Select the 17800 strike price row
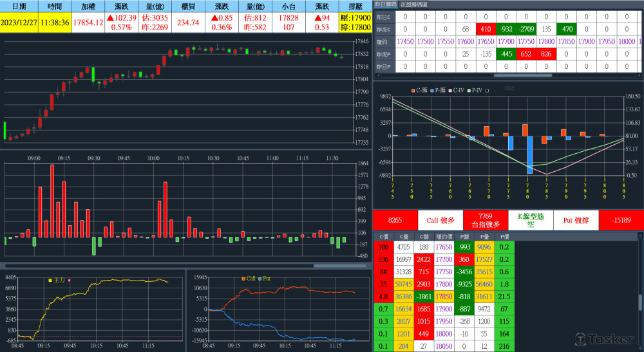 [443, 283]
